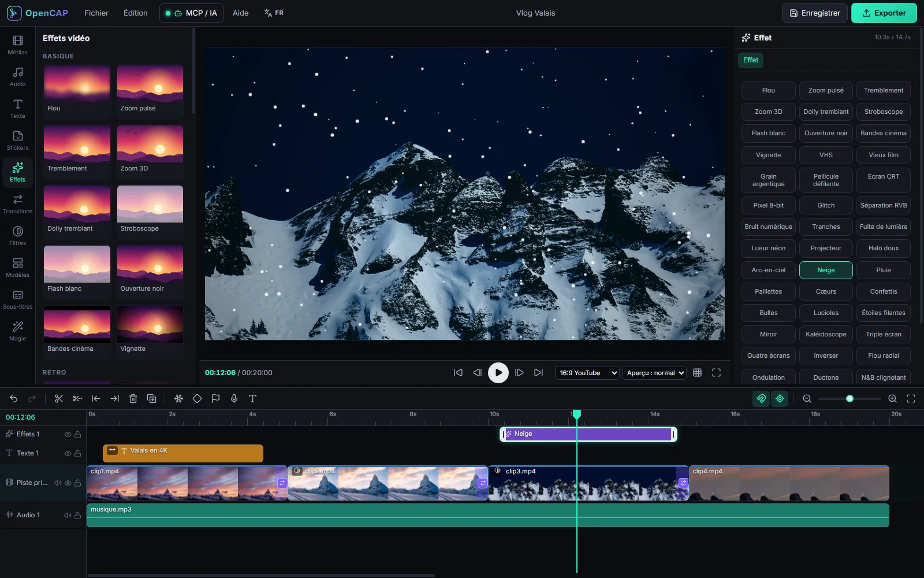924x578 pixels.
Task: Open the FR language selector
Action: coord(274,13)
